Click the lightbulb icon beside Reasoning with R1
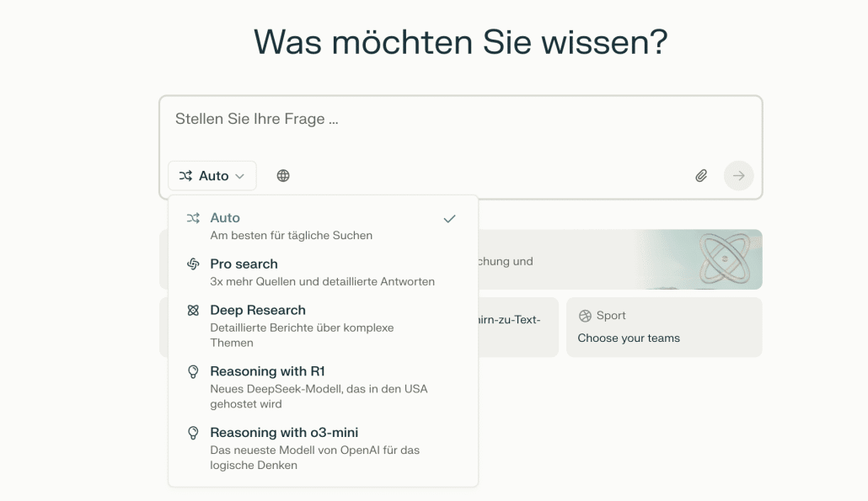 pos(194,371)
